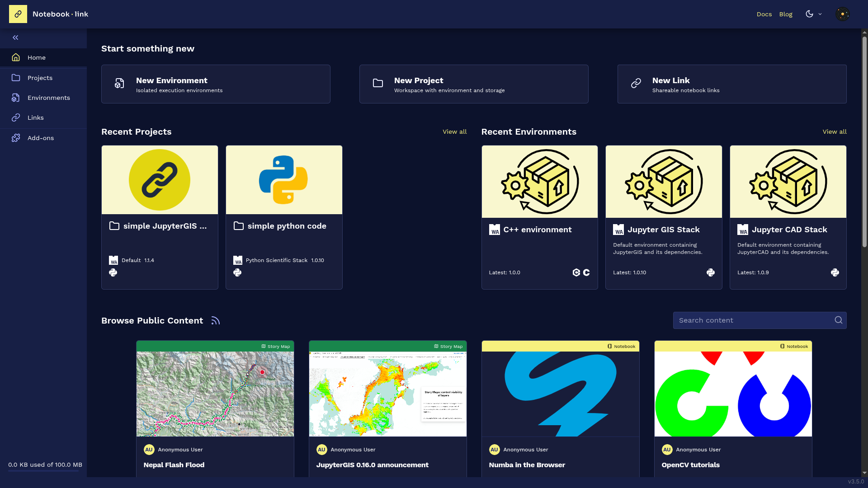868x488 pixels.
Task: Click the RSS feed icon
Action: pyautogui.click(x=216, y=320)
